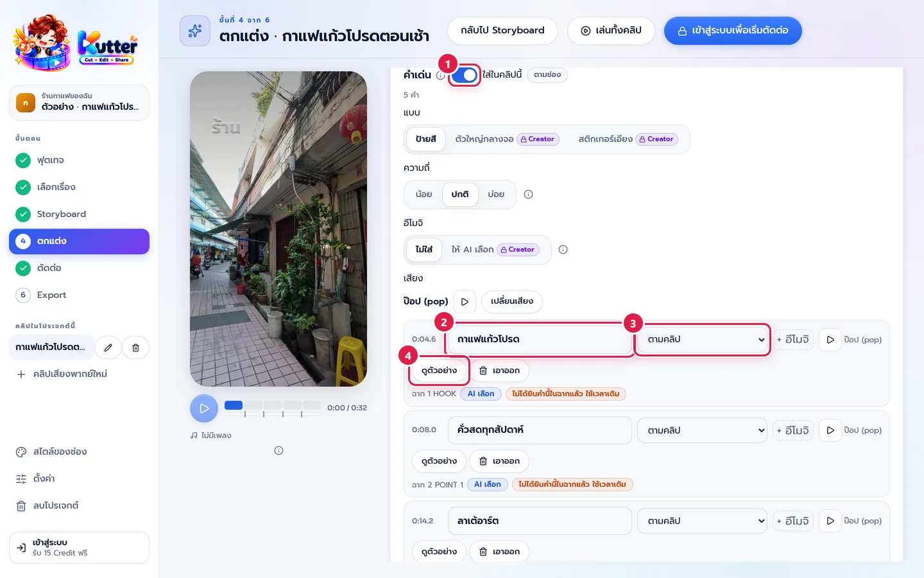This screenshot has width=924, height=578.
Task: Click เข้าสู่ระบบเพื่อเริ่มตัดต่อ button
Action: (x=733, y=31)
